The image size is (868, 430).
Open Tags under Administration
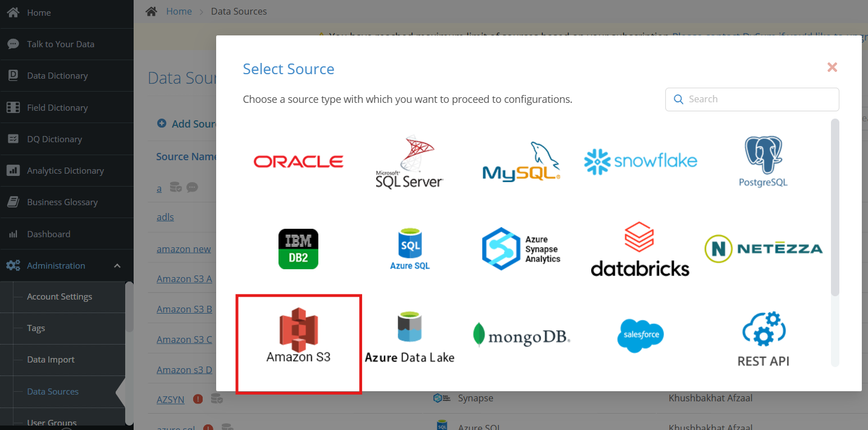coord(36,328)
